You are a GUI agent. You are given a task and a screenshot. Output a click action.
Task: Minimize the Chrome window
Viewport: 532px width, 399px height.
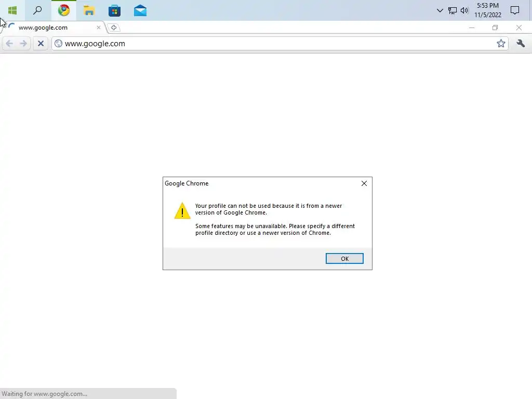coord(472,28)
